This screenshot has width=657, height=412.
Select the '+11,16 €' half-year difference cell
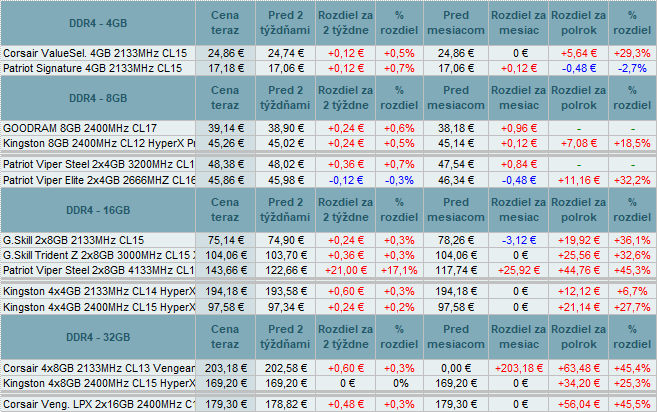578,180
